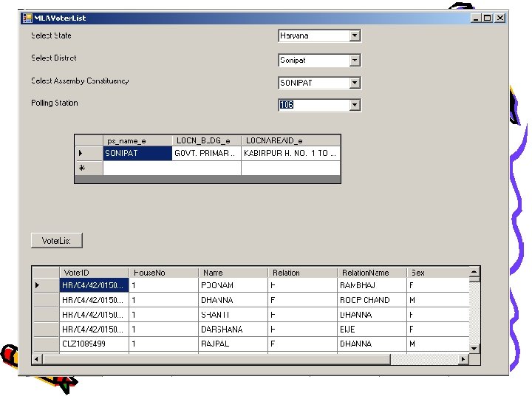Select the SHANTI name cell
Screen dimensions: 532x399
click(233, 315)
